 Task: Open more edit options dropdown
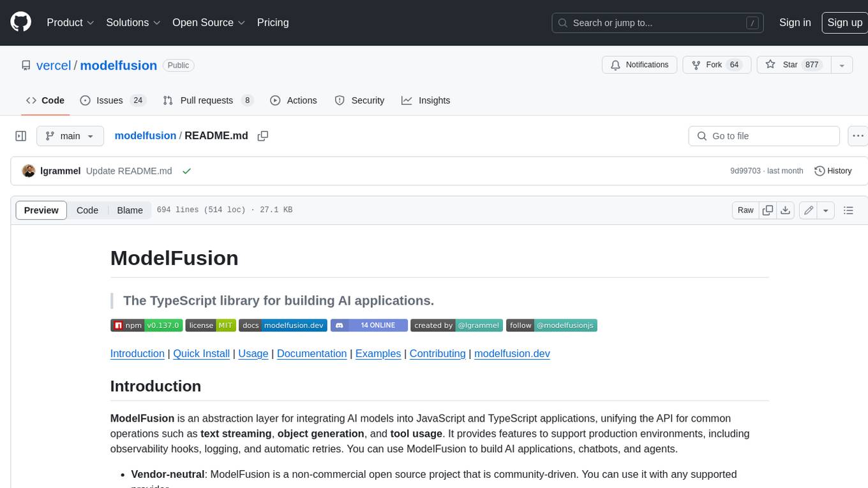click(826, 210)
